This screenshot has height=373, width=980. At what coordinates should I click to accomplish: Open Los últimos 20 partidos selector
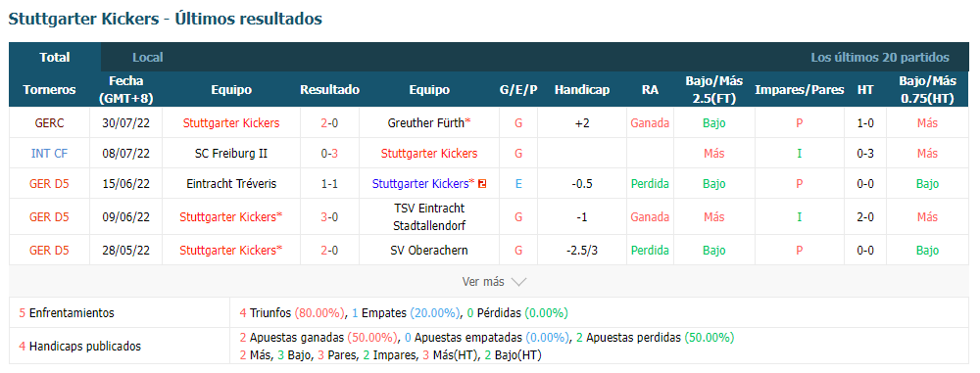click(x=880, y=58)
